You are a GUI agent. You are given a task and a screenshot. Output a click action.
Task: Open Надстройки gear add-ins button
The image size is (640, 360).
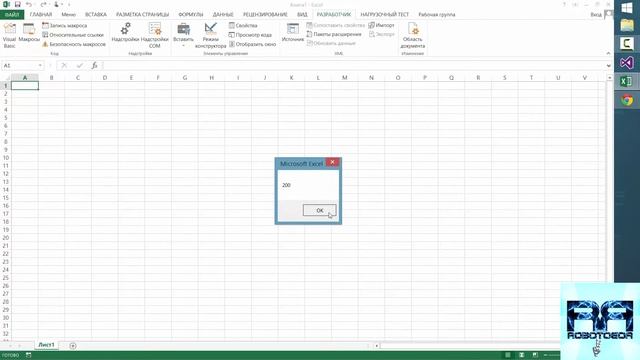[125, 33]
